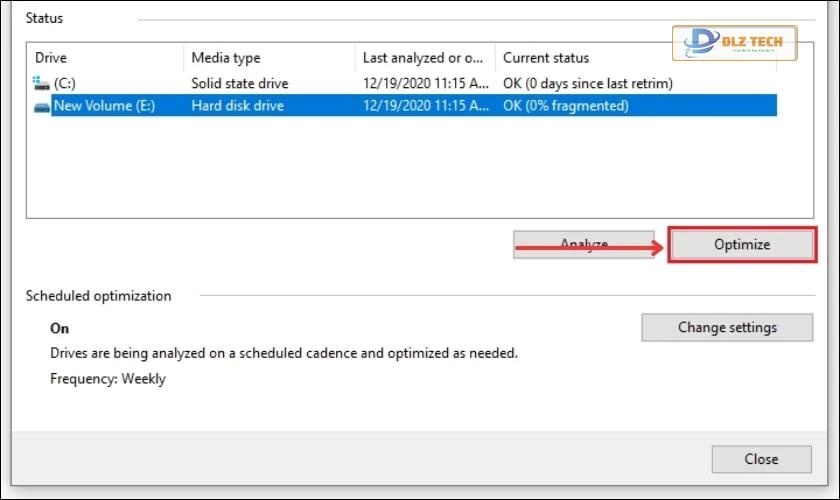Click the empty area of the drive list
Screen dimensions: 840x500
(x=400, y=170)
